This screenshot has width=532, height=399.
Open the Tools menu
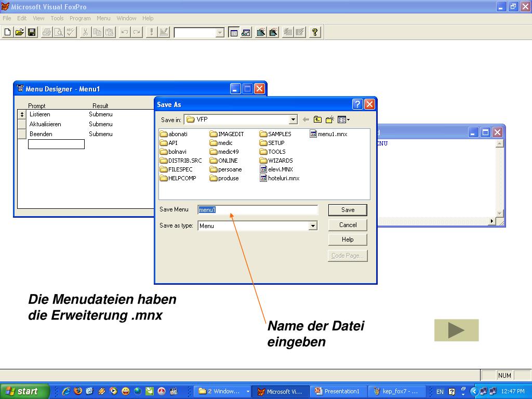[x=57, y=18]
